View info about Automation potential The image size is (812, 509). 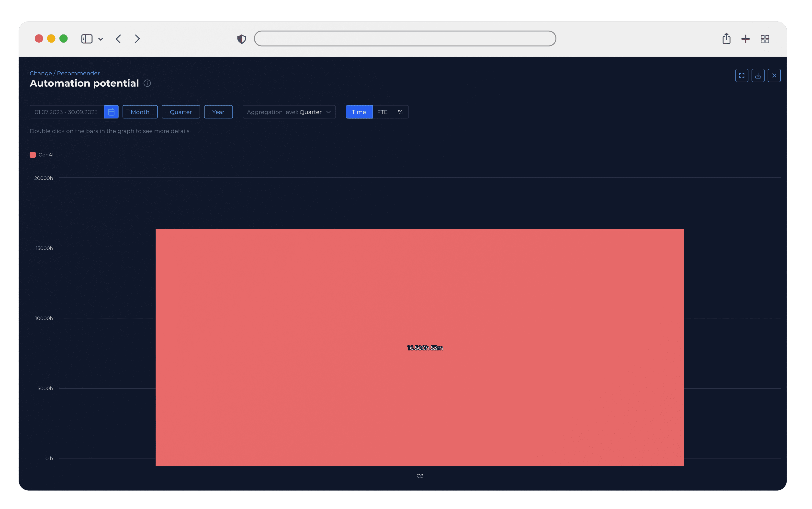coord(147,83)
